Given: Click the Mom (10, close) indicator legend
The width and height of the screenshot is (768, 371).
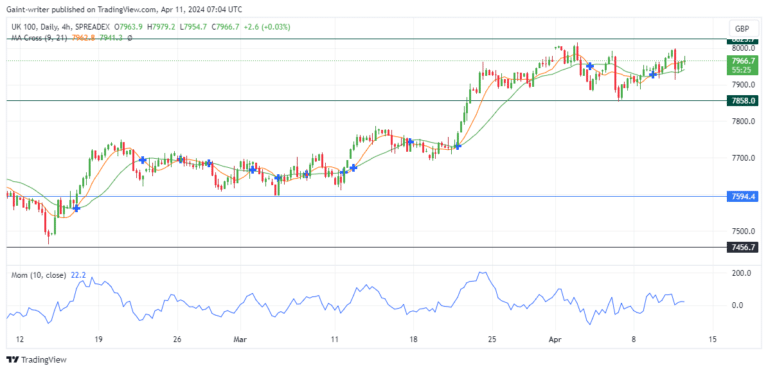Looking at the screenshot, I should pyautogui.click(x=38, y=275).
